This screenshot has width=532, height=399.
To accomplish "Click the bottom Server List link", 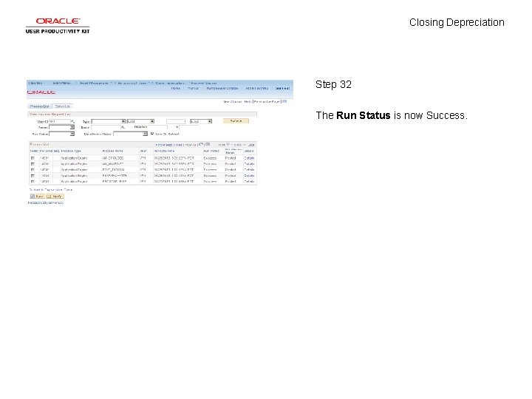I will point(56,202).
